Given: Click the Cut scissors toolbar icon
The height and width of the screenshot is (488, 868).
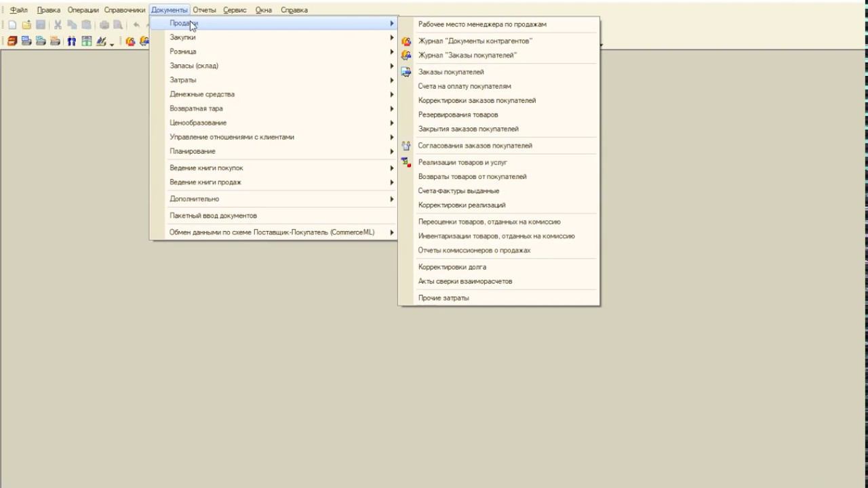Looking at the screenshot, I should 58,25.
